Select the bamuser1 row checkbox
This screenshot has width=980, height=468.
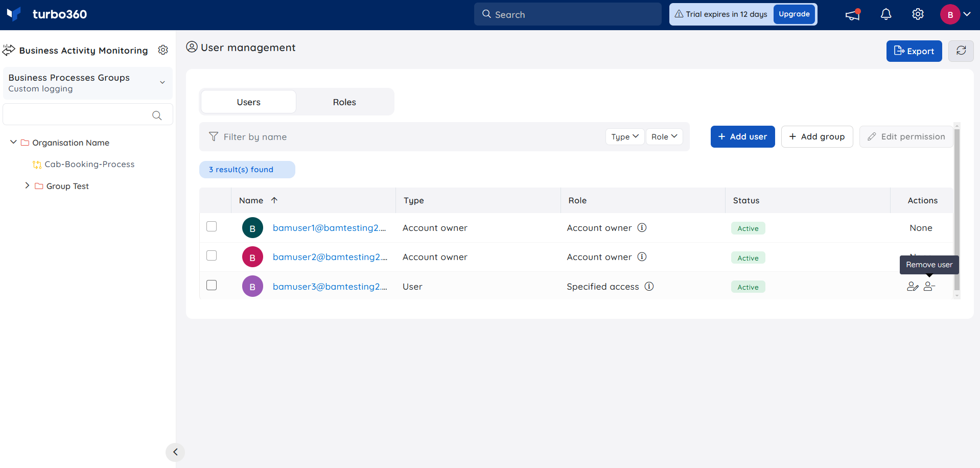click(212, 226)
